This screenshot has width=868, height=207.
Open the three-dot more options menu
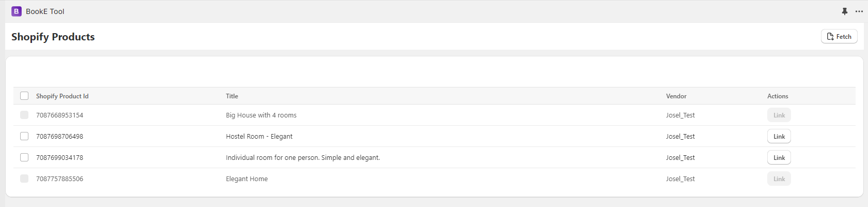click(x=859, y=11)
